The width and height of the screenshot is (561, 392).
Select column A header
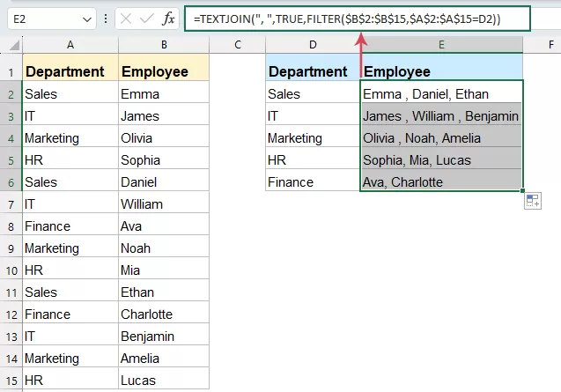(70, 45)
